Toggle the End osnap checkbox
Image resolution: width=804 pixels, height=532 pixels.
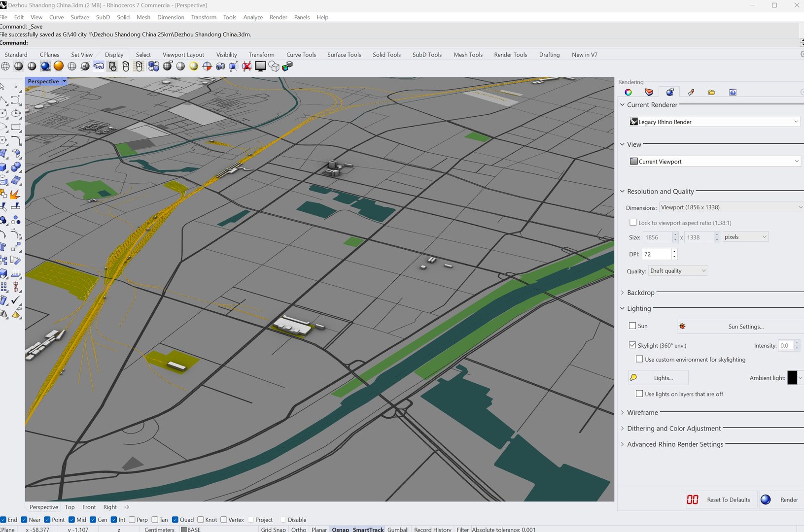pyautogui.click(x=3, y=520)
